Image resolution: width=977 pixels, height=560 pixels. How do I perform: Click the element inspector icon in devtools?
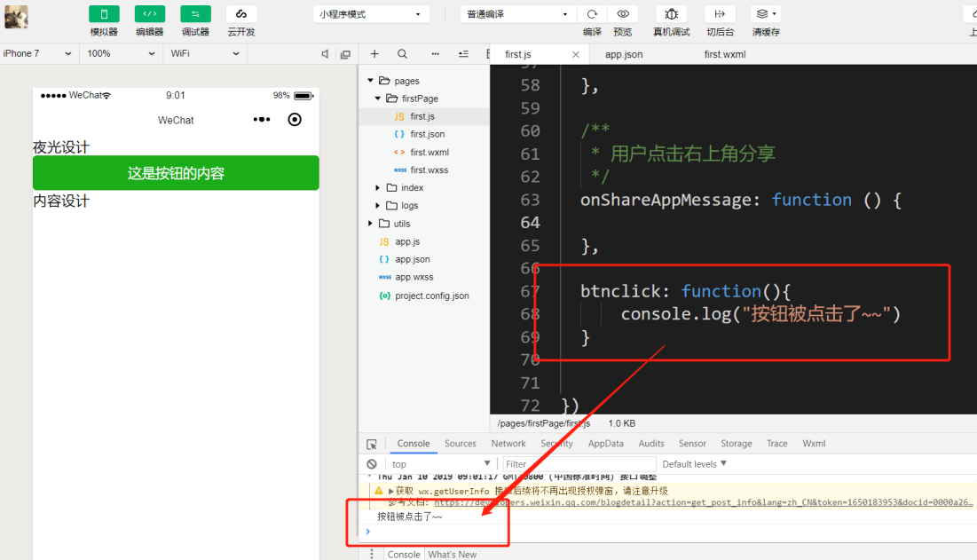pos(372,444)
